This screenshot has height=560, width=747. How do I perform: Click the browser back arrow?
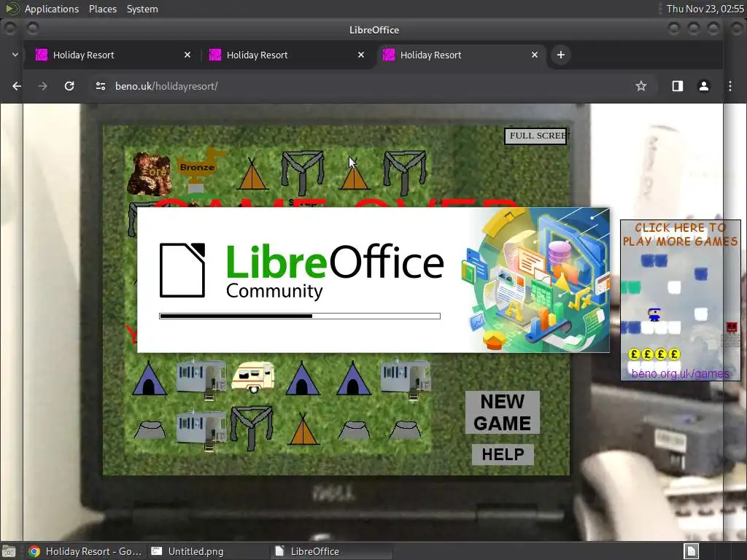click(17, 86)
